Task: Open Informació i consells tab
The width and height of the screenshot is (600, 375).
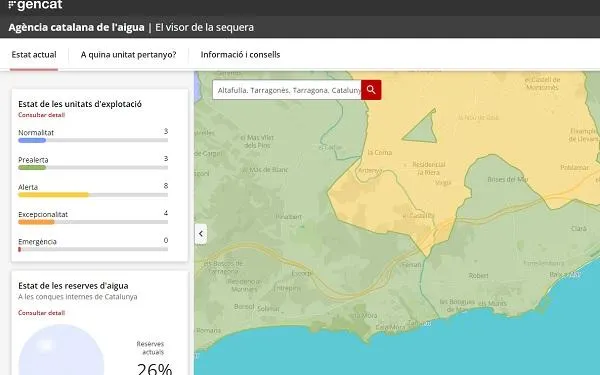Action: (x=240, y=55)
